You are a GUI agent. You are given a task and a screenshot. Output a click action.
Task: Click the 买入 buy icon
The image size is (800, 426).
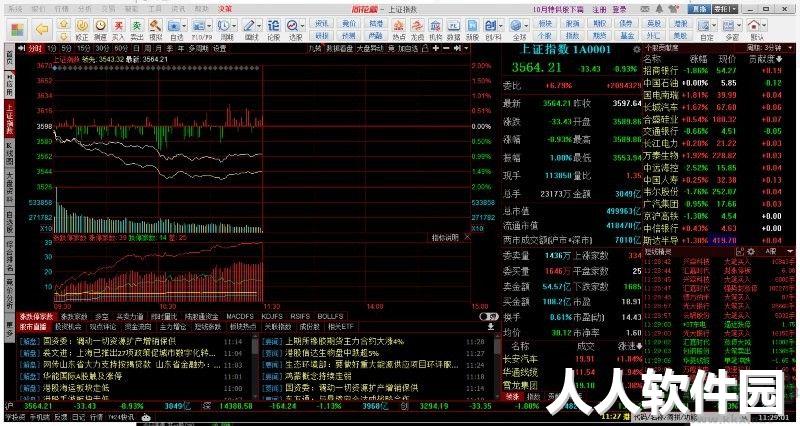point(118,29)
